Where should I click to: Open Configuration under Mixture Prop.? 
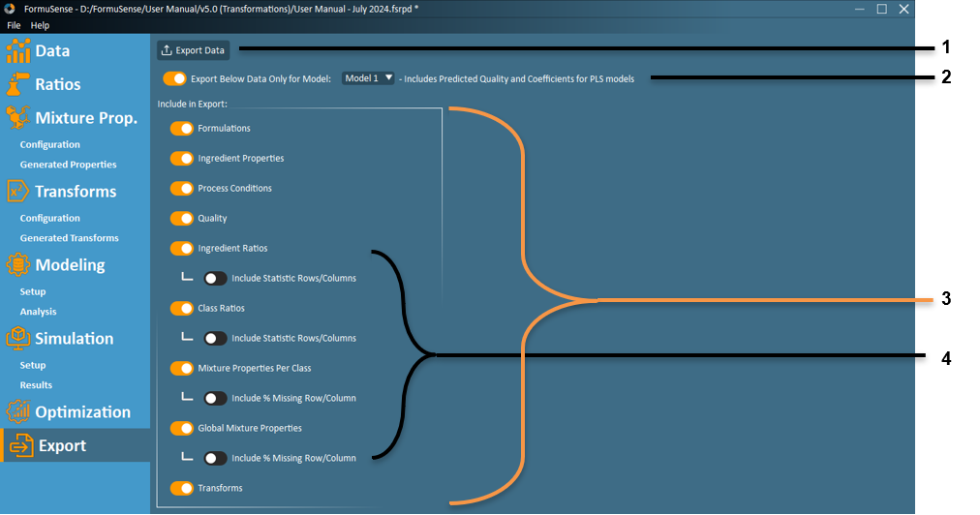pos(50,144)
